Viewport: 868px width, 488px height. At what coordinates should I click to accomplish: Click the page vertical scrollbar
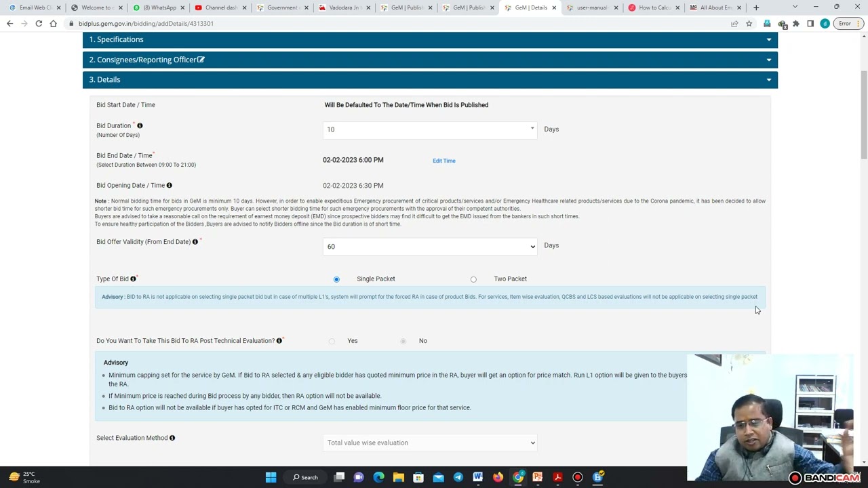864,115
